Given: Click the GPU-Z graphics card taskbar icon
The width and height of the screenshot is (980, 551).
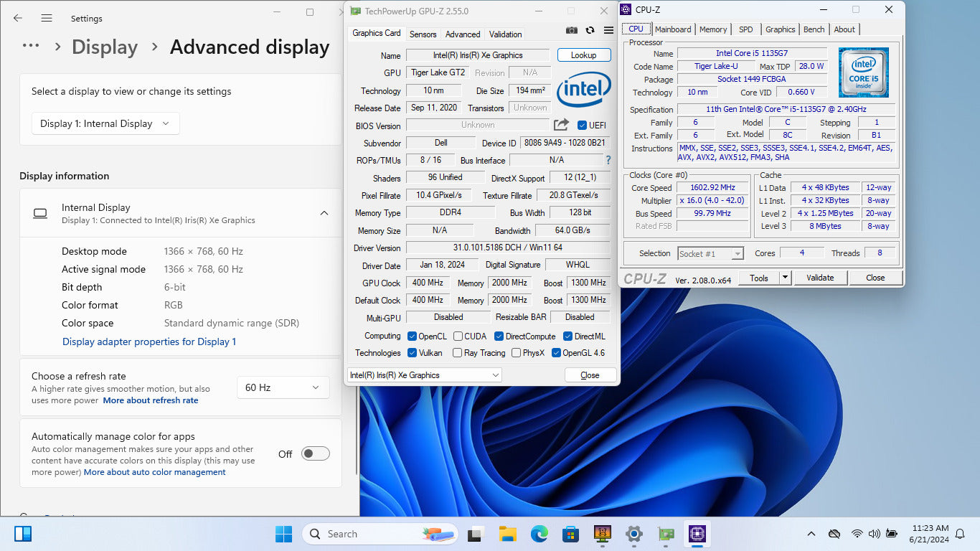Looking at the screenshot, I should click(666, 534).
